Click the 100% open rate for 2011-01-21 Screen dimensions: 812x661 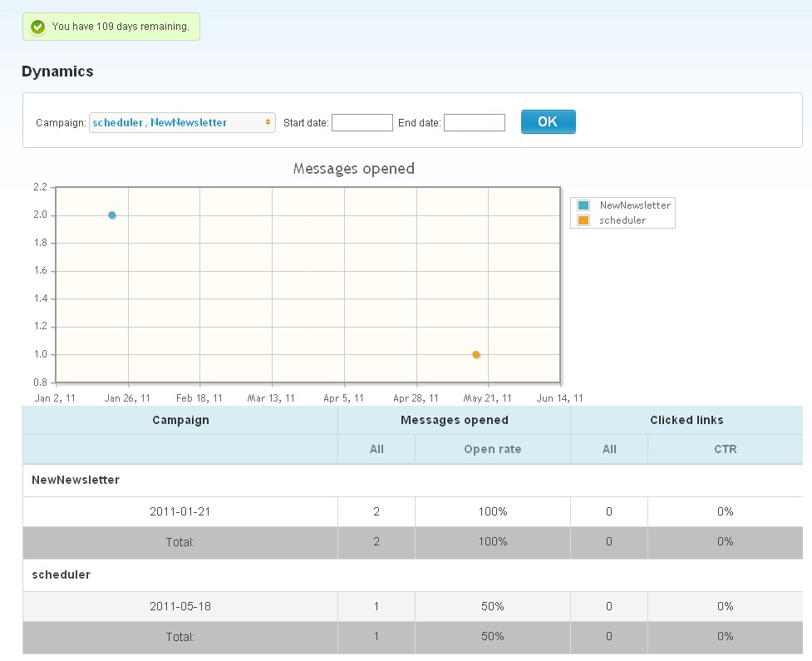493,512
